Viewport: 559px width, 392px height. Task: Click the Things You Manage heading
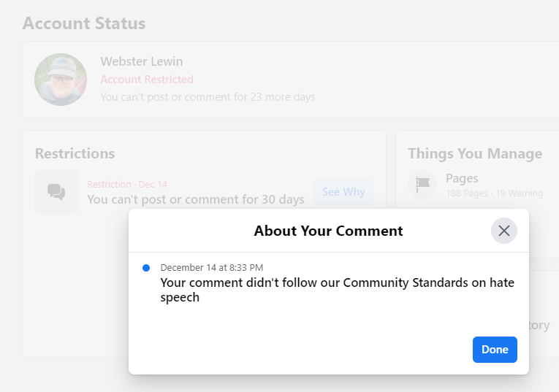[x=475, y=153]
